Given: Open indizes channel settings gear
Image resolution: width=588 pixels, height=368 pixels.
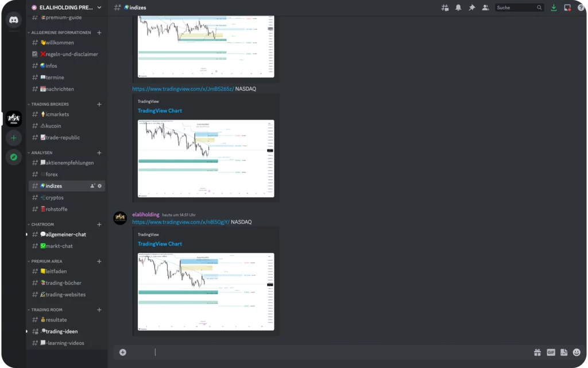Looking at the screenshot, I should coord(100,186).
